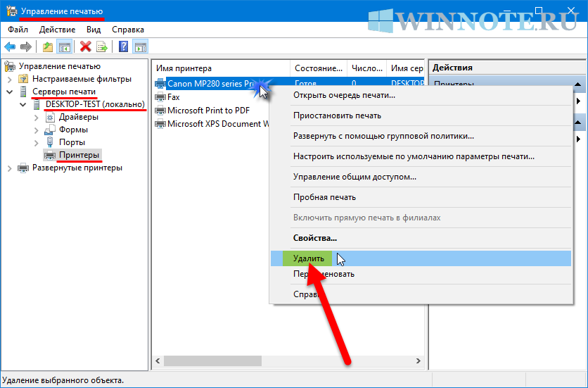Click the Print Management title bar icon
The width and height of the screenshot is (588, 388).
pyautogui.click(x=11, y=11)
